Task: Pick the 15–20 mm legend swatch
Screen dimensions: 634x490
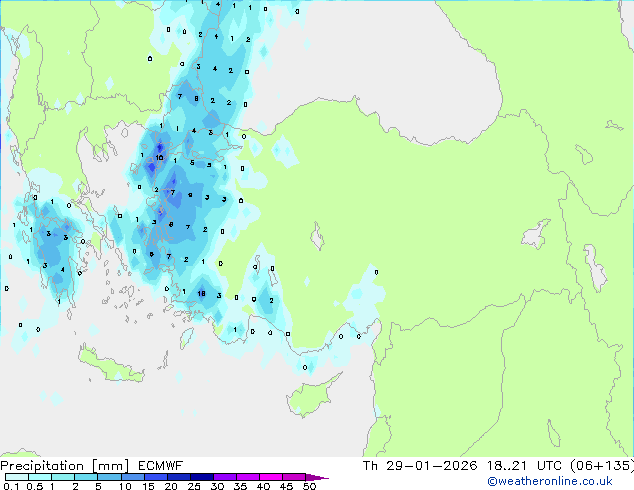Action: pyautogui.click(x=155, y=477)
